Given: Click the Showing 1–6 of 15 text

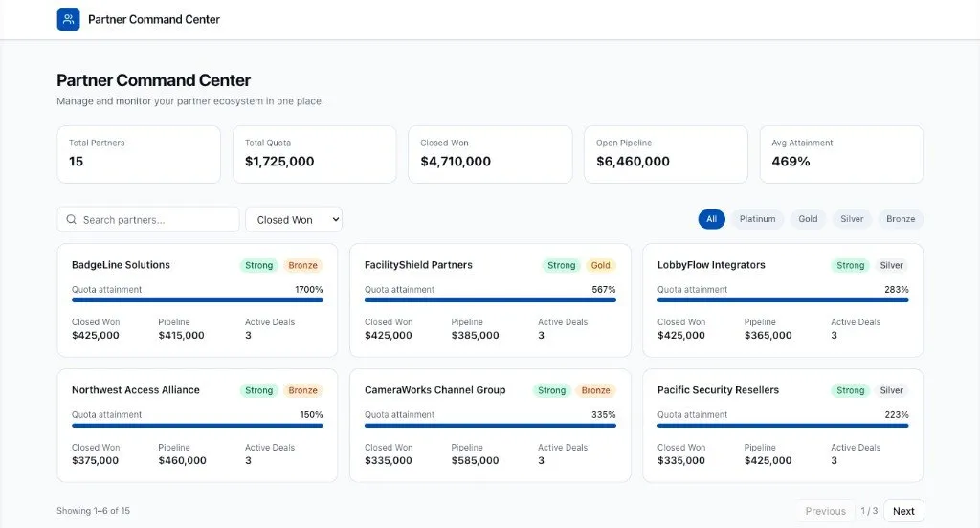Looking at the screenshot, I should (93, 511).
